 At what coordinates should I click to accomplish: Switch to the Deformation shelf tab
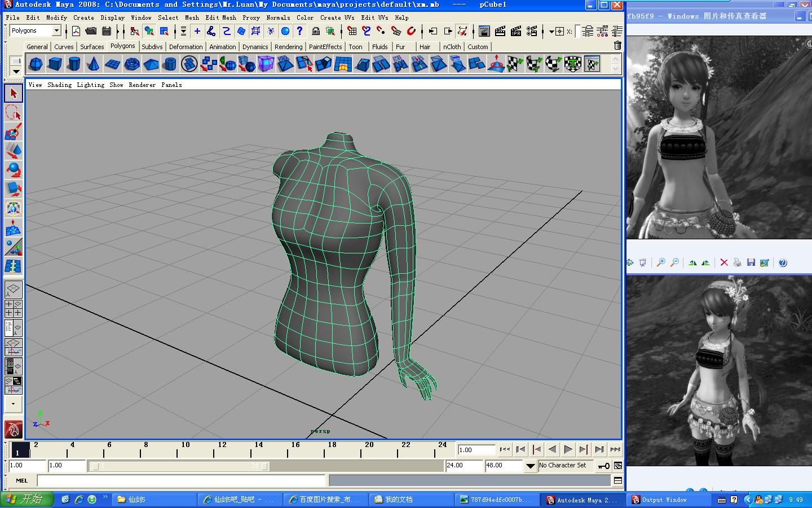coord(186,47)
